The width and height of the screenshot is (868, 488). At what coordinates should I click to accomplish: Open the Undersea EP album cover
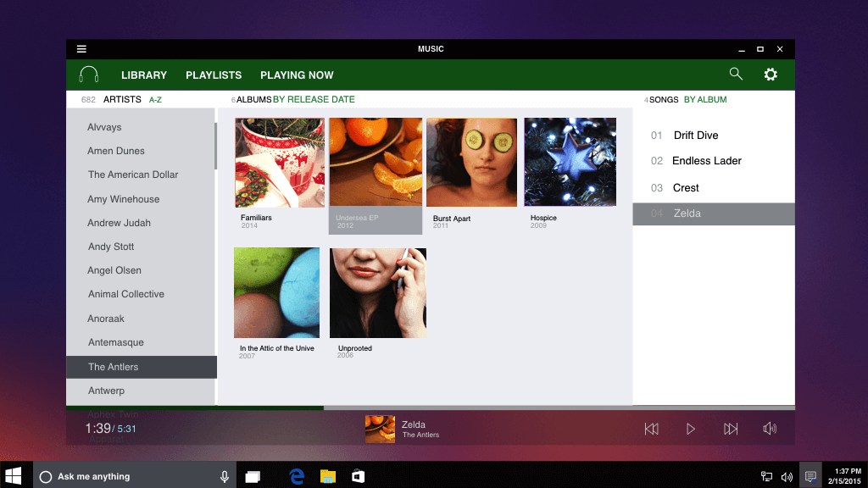(376, 162)
